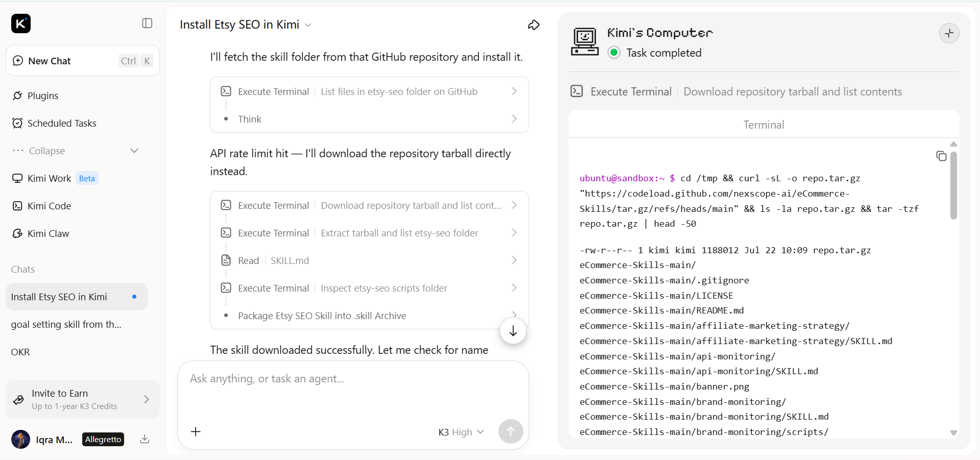980x460 pixels.
Task: Click the terminal scrollbar thumb
Action: (x=953, y=185)
